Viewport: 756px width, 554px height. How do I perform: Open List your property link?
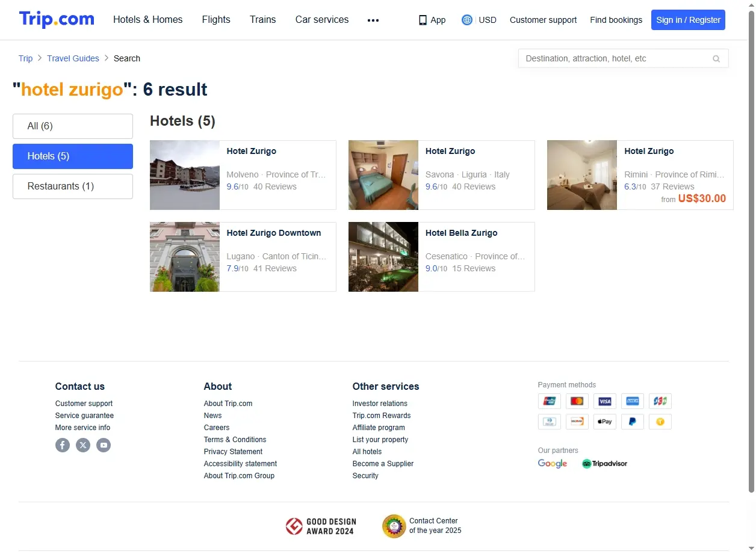click(380, 440)
